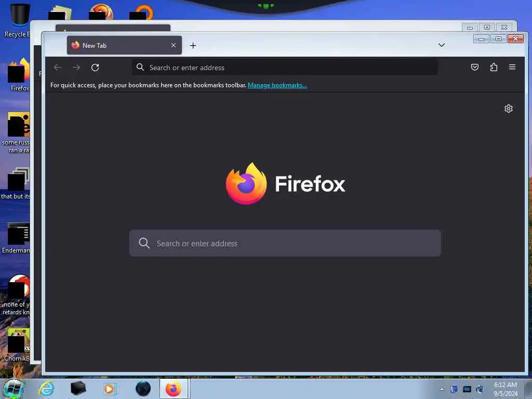Close the front Firefox window
The height and width of the screenshot is (399, 532).
(x=516, y=38)
